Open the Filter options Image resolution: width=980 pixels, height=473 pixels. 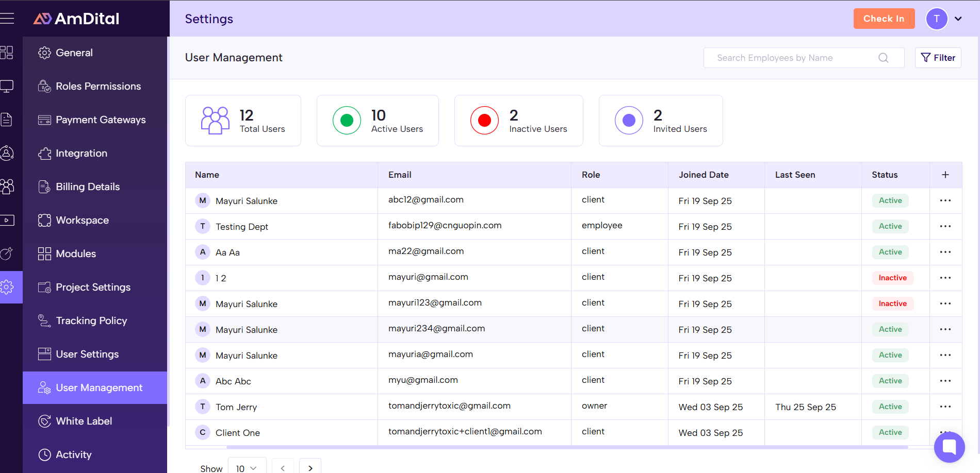tap(938, 58)
